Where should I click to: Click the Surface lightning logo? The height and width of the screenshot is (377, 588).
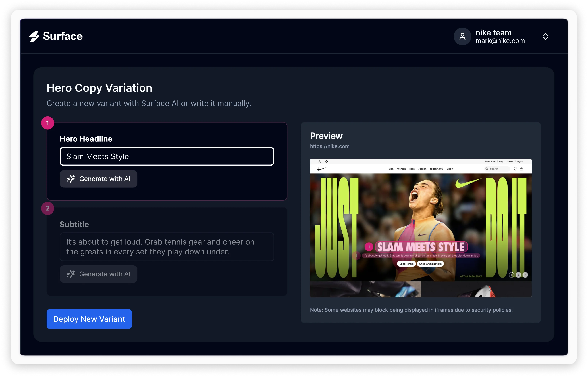coord(34,36)
